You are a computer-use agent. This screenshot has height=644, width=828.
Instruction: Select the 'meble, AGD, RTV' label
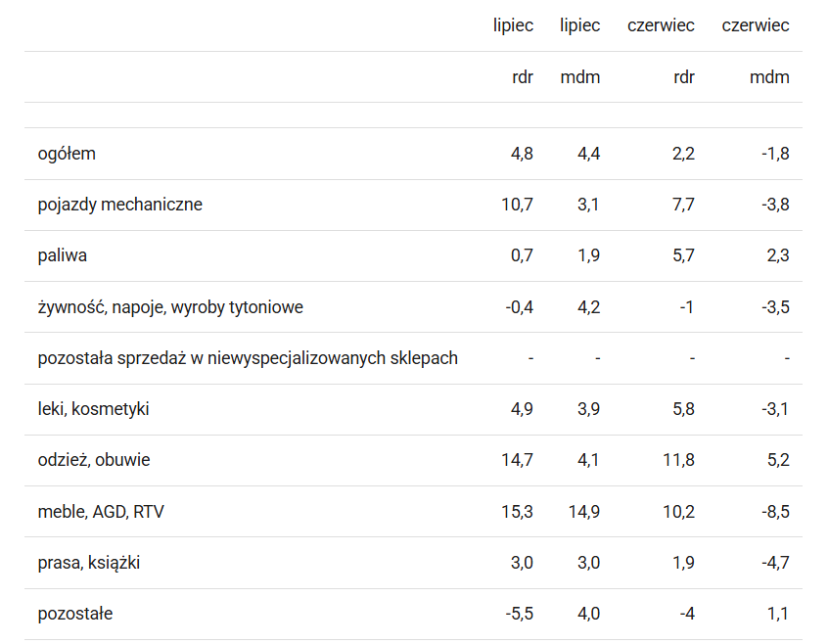click(x=101, y=512)
